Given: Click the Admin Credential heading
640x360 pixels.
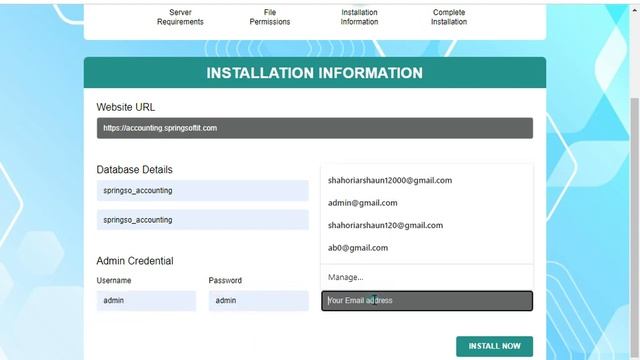Looking at the screenshot, I should pyautogui.click(x=135, y=261).
